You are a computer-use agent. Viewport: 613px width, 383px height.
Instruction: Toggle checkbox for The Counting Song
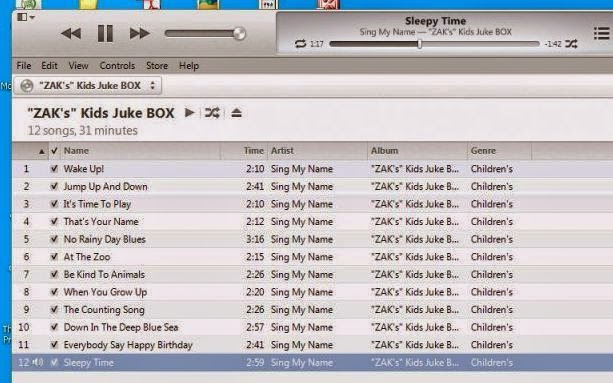click(x=54, y=310)
